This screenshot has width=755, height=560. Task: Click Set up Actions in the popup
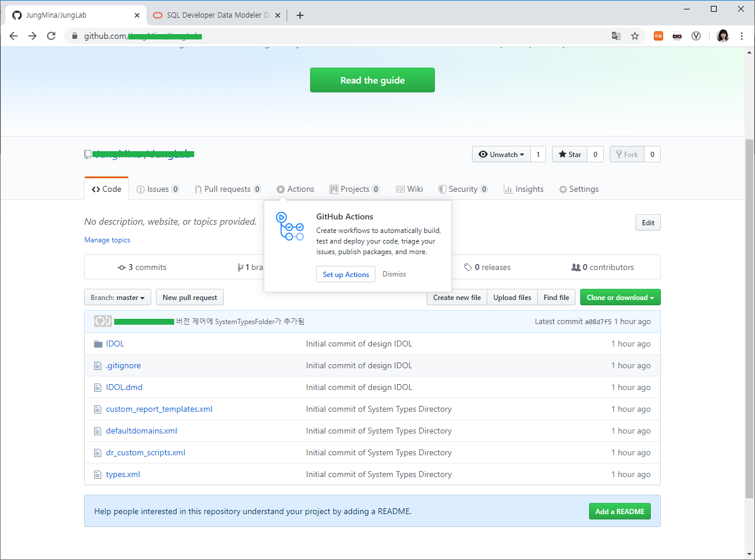point(345,274)
